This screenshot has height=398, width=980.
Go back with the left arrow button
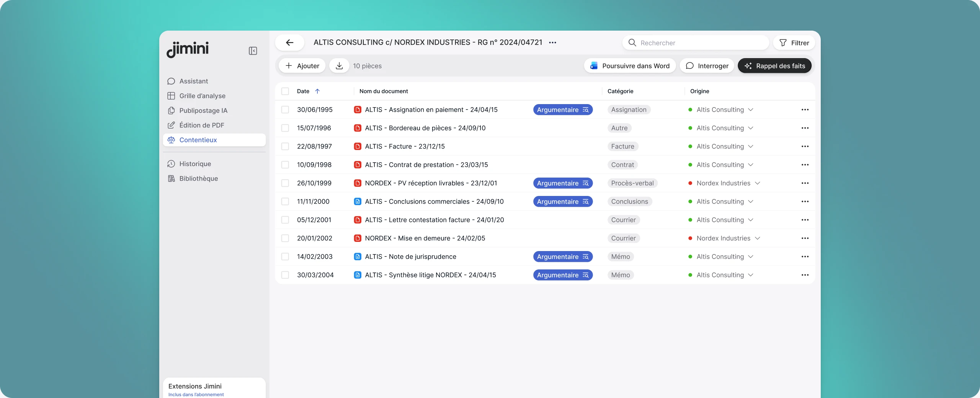pos(290,42)
